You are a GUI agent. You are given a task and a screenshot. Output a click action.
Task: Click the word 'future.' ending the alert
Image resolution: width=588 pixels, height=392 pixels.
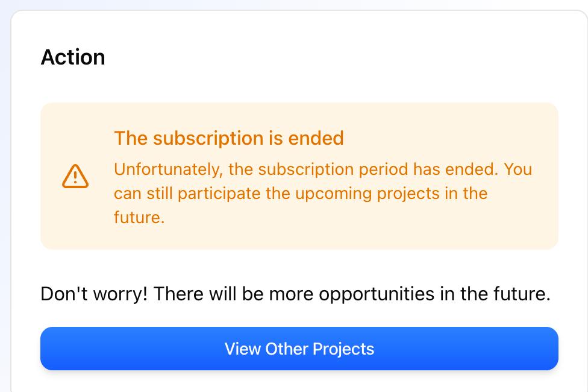point(139,217)
